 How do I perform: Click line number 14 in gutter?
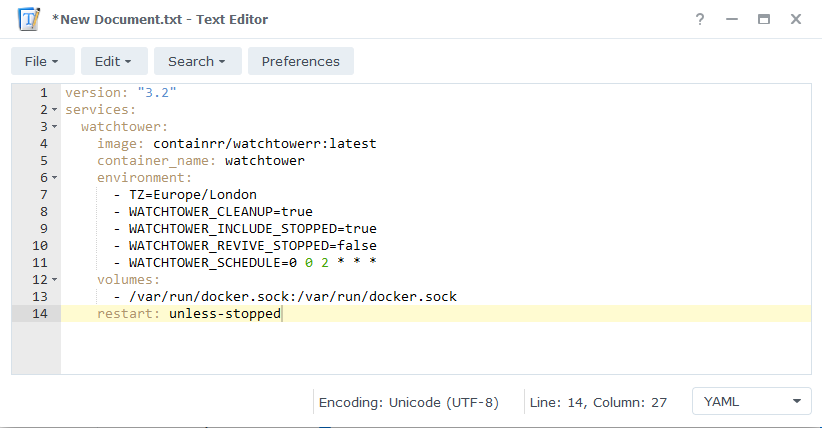pos(40,314)
